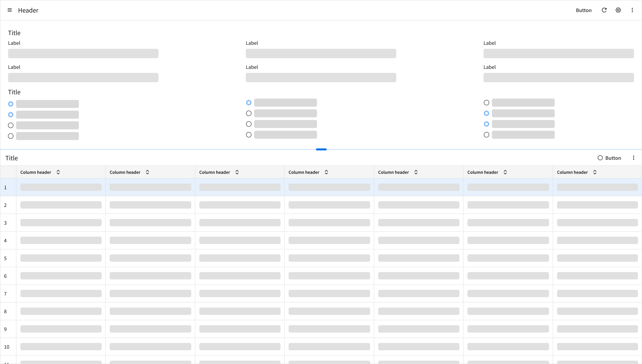Screen dimensions: 642x364
Task: Sort by the first Column header
Action: (58, 172)
